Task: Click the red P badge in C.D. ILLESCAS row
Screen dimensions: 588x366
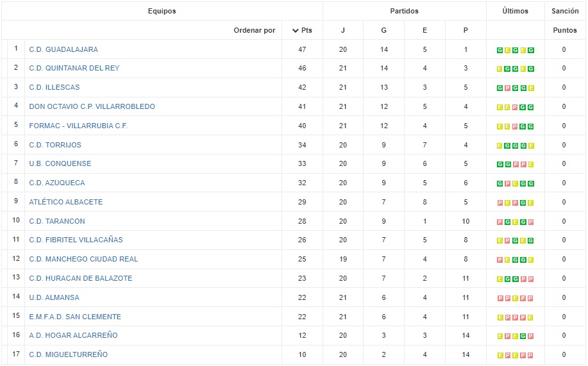Action: [x=507, y=88]
